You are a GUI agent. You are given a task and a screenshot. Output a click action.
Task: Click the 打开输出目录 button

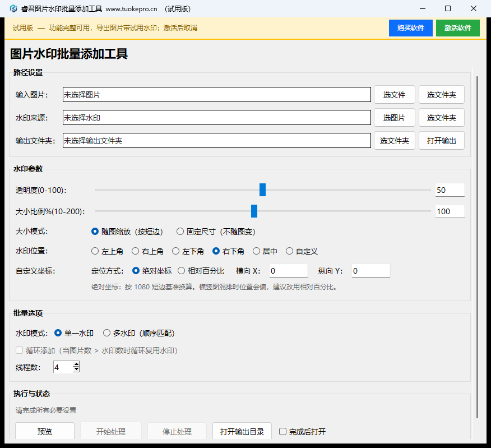tap(242, 431)
